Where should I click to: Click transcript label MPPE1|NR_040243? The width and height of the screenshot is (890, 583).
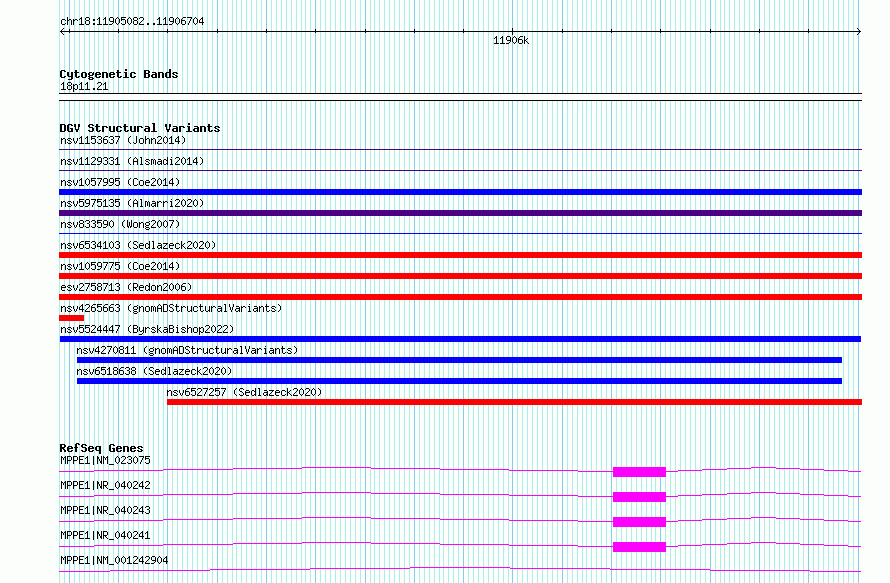coord(105,510)
